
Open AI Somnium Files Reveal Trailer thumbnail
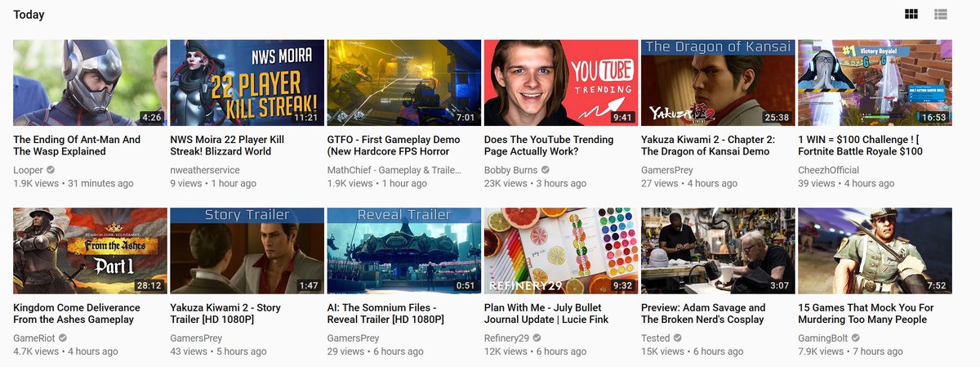(x=403, y=251)
